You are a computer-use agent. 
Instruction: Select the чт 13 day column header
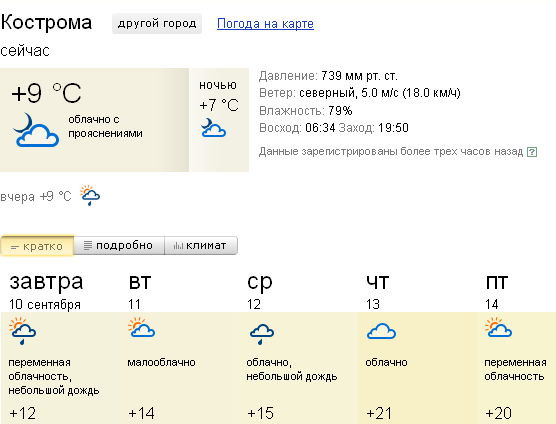378,292
